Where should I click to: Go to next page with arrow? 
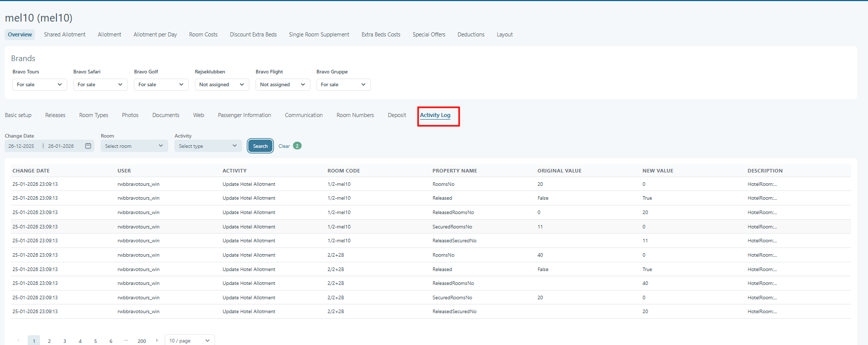157,340
